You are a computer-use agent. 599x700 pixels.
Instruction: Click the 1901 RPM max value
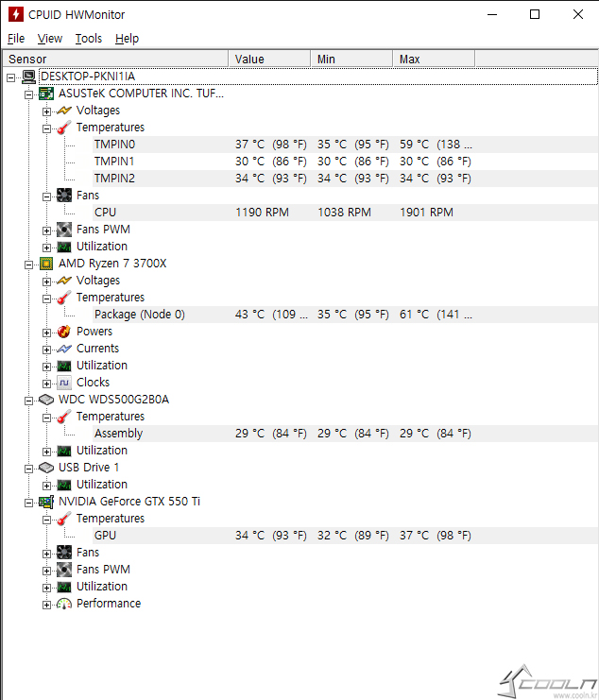point(426,213)
